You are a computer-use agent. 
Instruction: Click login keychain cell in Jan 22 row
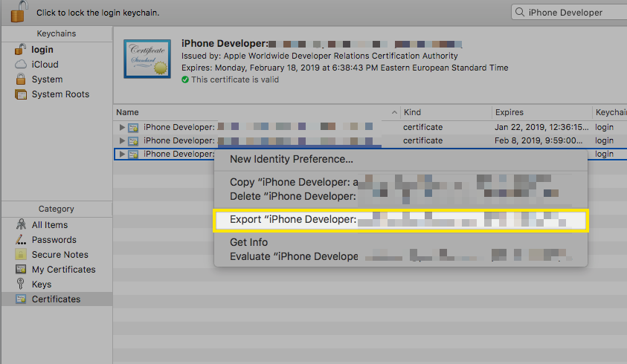604,127
